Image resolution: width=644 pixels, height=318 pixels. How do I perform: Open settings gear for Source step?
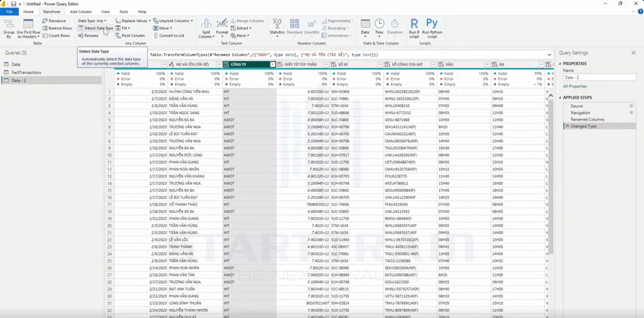[x=631, y=106]
